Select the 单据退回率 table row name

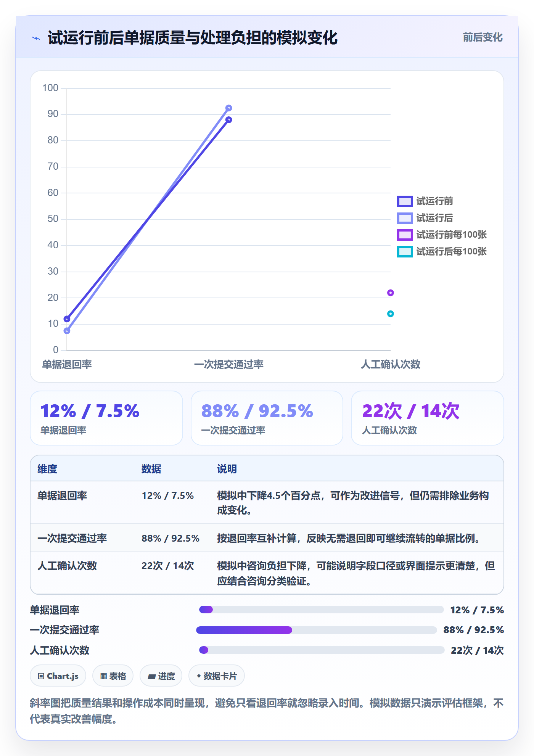click(x=62, y=495)
